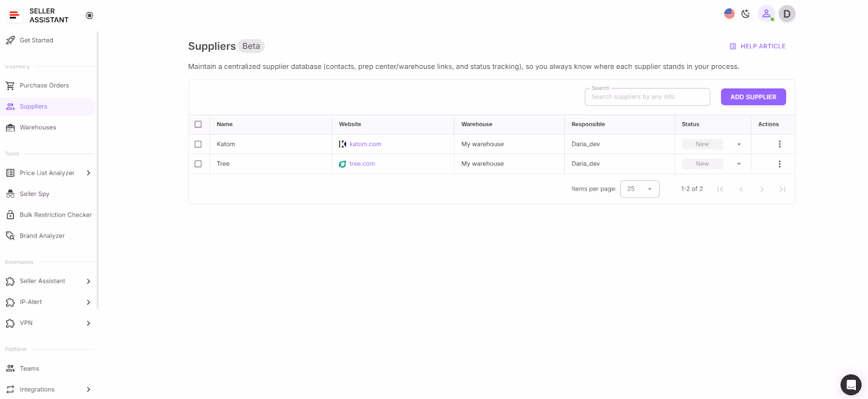
Task: Expand the IP-Alert submenu chevron
Action: 88,302
